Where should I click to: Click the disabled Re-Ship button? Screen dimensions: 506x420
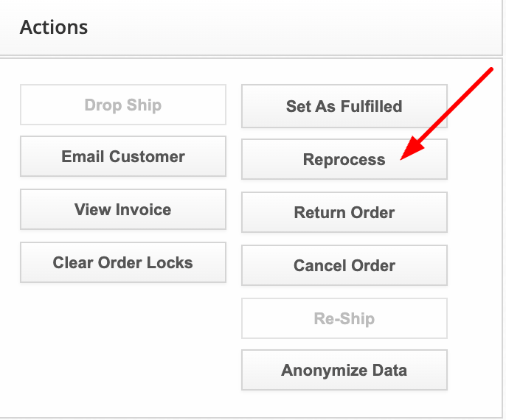[344, 318]
